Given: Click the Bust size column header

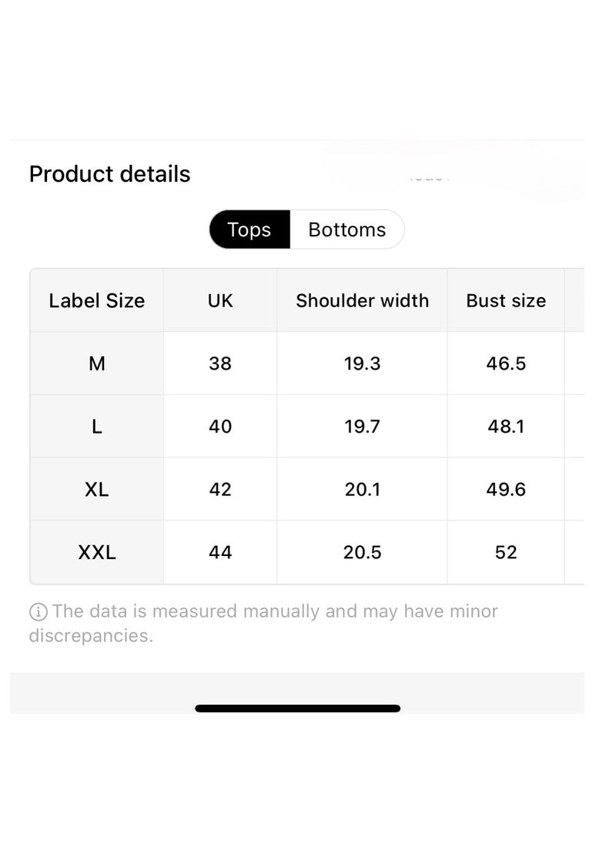Looking at the screenshot, I should tap(506, 300).
